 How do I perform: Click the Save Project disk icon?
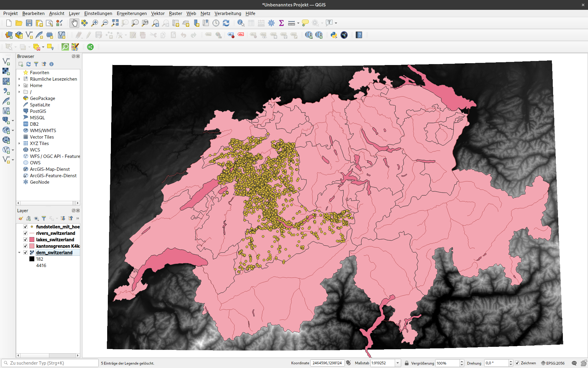click(x=29, y=23)
